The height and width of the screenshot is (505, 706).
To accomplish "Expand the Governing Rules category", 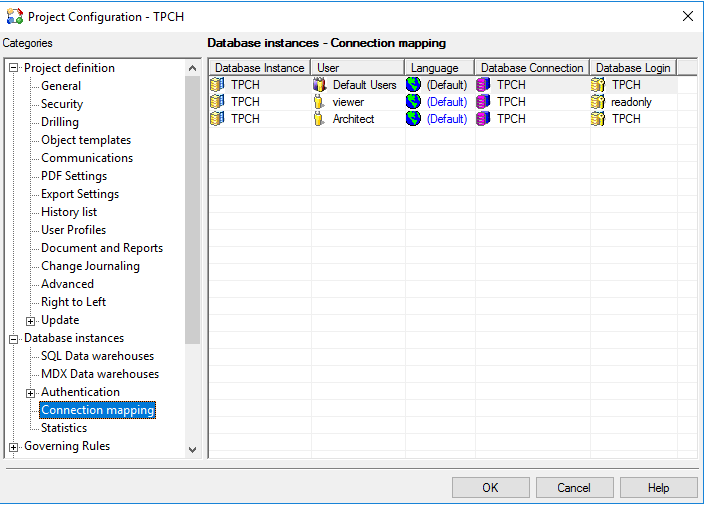I will [14, 447].
